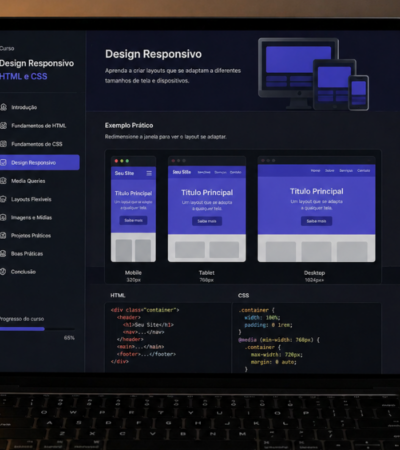
Task: Click the Desktop preview thumbnail
Action: [x=316, y=209]
